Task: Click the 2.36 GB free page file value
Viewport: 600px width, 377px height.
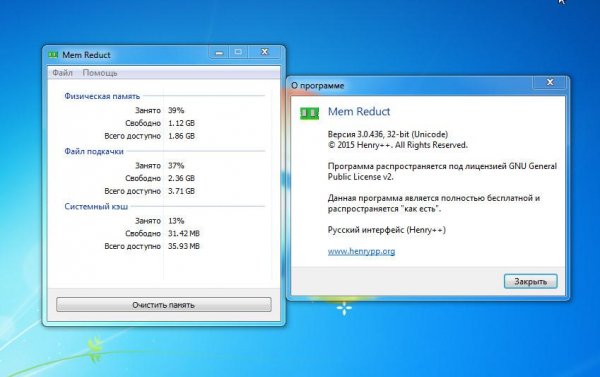Action: (x=181, y=178)
